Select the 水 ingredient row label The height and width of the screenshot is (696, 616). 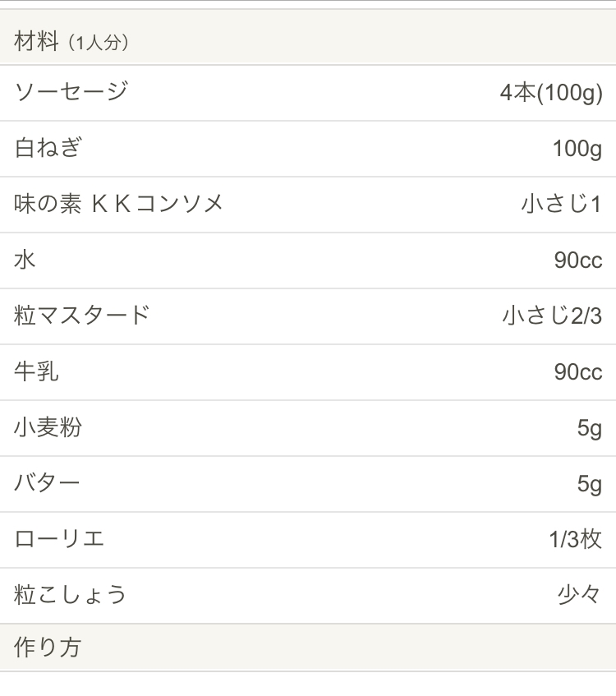[25, 260]
